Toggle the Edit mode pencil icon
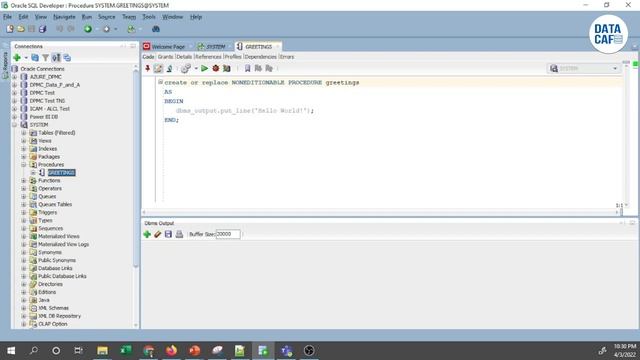 coord(158,69)
